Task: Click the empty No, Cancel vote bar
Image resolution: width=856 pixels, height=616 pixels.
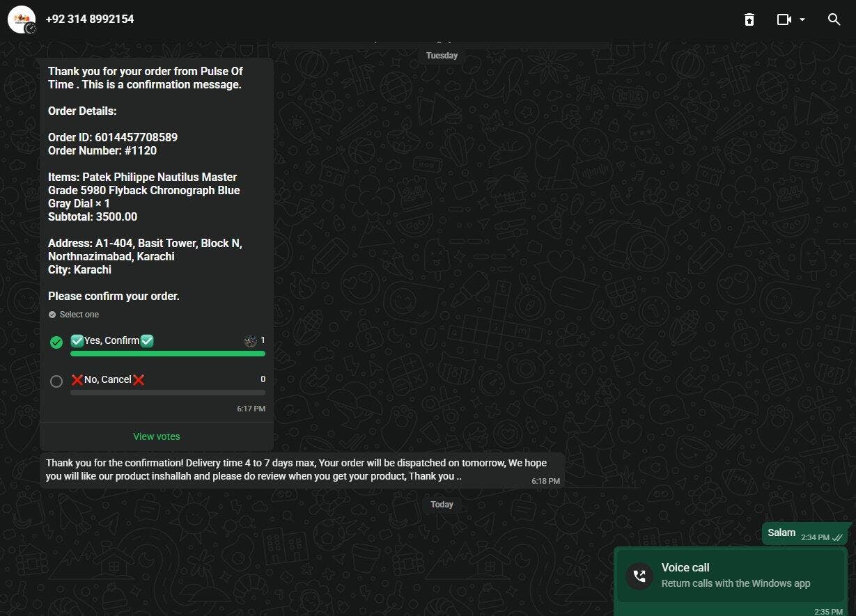Action: [x=167, y=393]
